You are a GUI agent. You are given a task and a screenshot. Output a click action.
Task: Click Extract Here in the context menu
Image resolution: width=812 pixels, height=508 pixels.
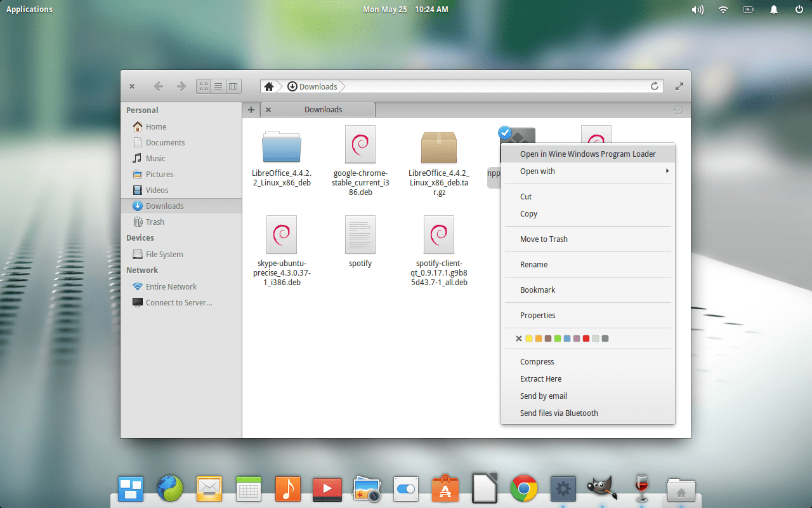click(x=540, y=378)
